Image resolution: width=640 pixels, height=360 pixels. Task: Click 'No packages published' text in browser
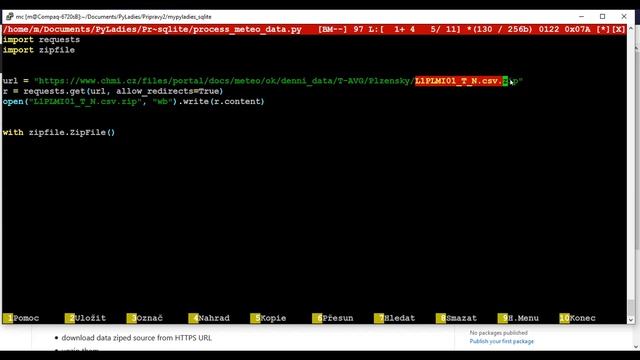(498, 333)
